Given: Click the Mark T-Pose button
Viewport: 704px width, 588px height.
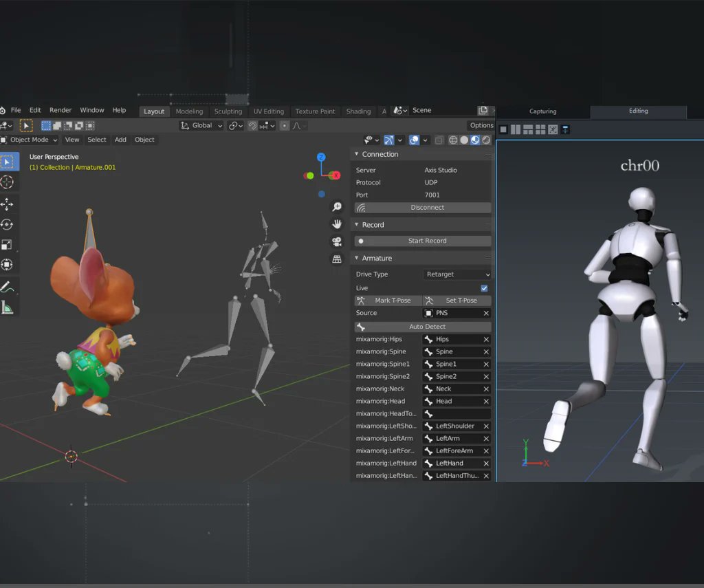Looking at the screenshot, I should (388, 301).
